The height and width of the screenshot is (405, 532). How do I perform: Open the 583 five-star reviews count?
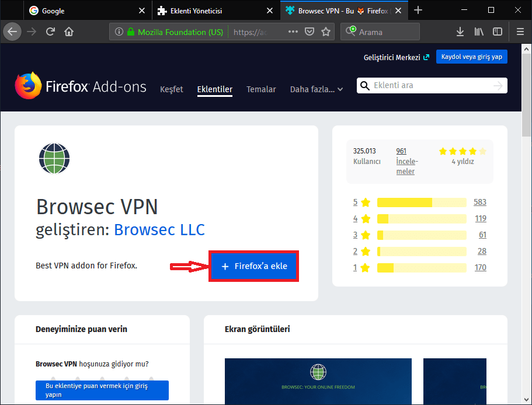coord(480,202)
